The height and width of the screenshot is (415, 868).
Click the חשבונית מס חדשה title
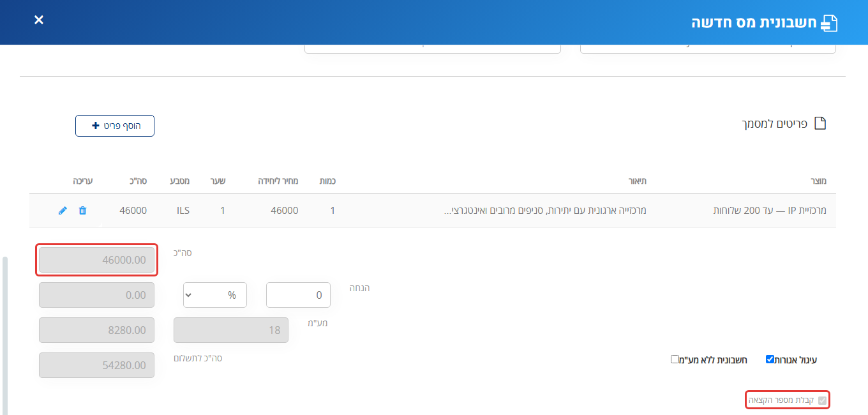(753, 23)
